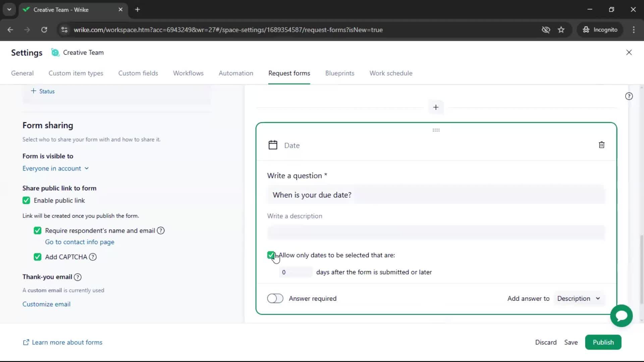Open Everyone in account dropdown

click(x=55, y=168)
